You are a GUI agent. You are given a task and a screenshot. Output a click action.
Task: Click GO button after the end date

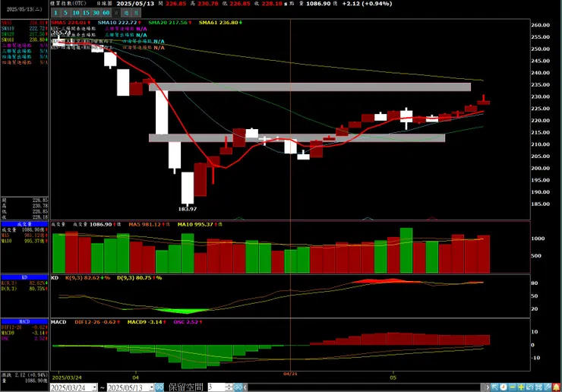pos(159,387)
